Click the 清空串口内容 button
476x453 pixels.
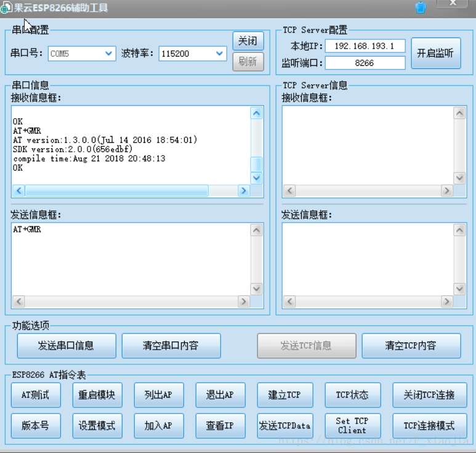[171, 345]
